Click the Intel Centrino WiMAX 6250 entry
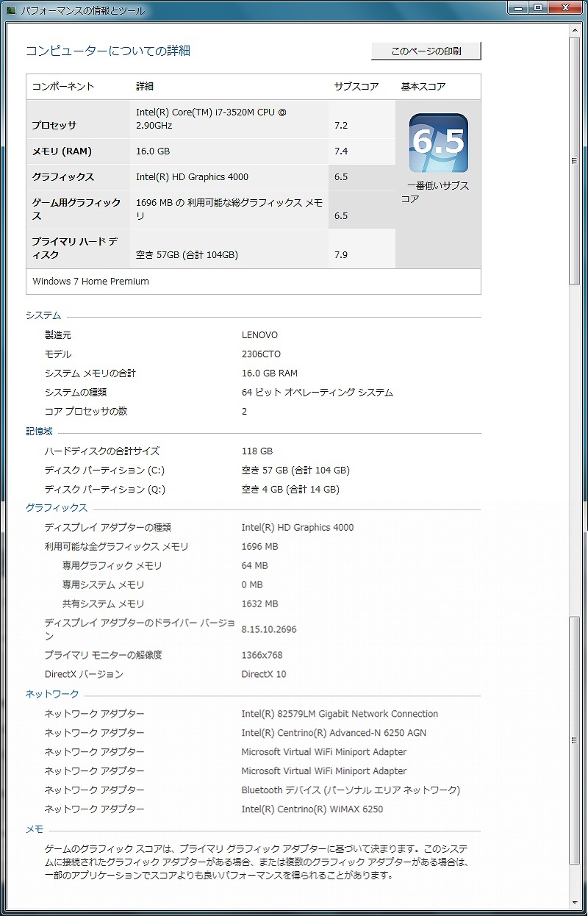Screen dimensions: 588x916 point(312,809)
